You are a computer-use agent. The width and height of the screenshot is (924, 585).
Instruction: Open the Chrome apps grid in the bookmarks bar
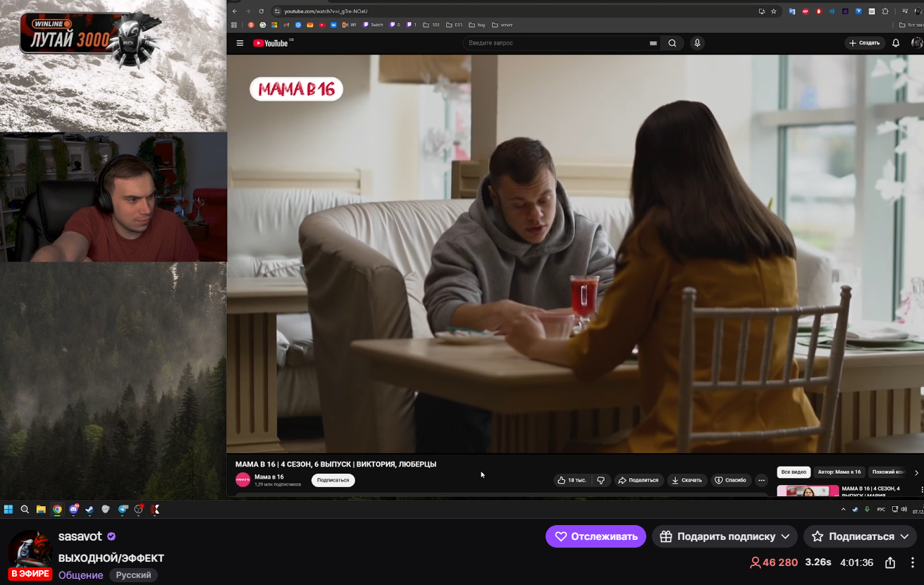235,25
